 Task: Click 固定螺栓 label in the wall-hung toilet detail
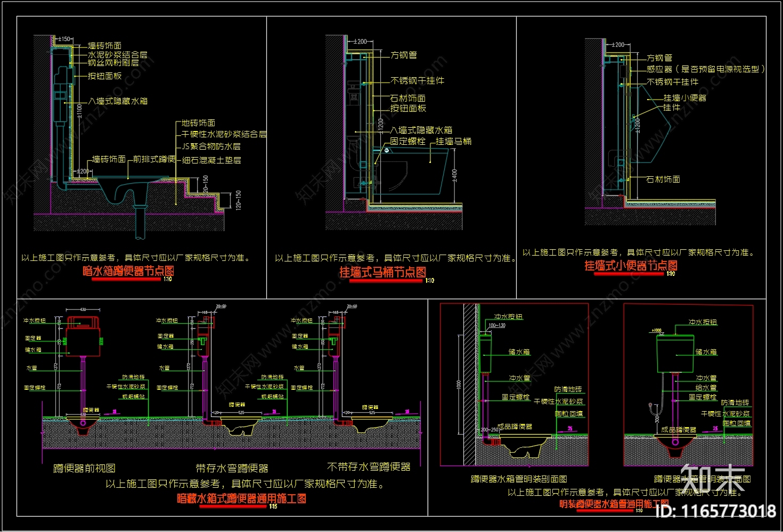tap(408, 142)
